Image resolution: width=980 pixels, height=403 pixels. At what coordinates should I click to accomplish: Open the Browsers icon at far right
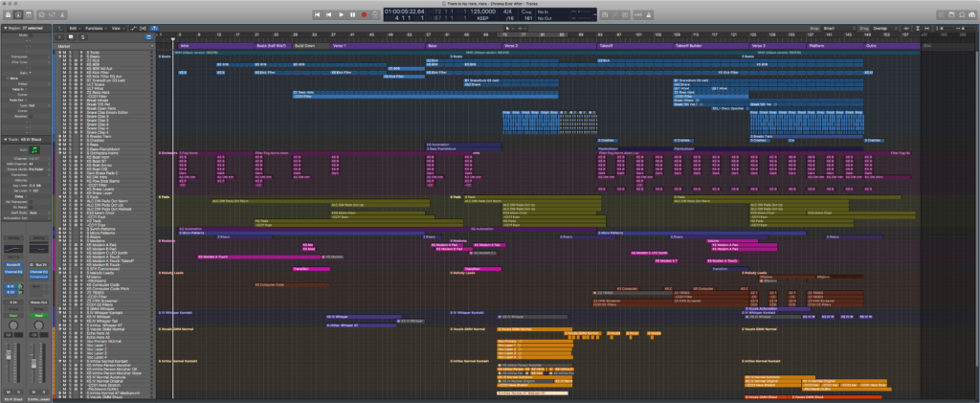pos(970,13)
